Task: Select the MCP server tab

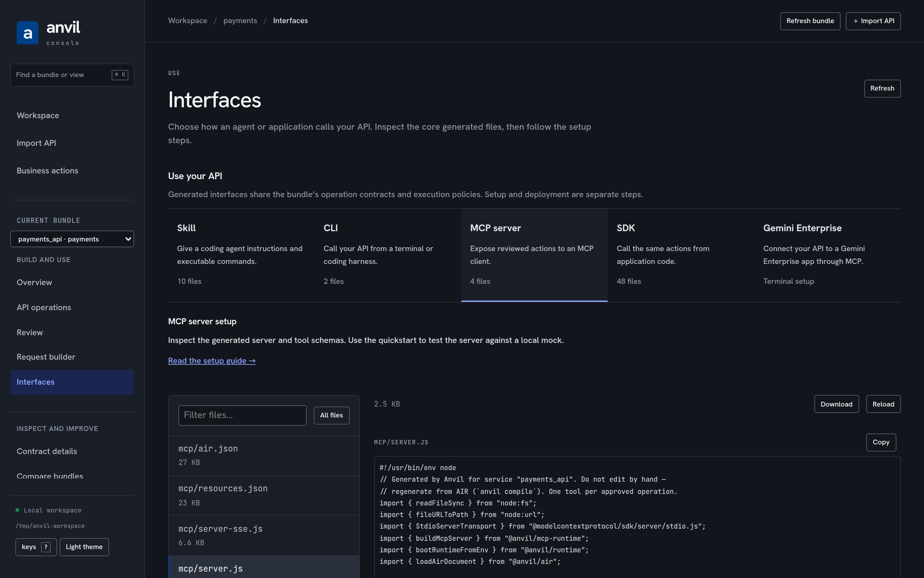Action: pos(535,255)
